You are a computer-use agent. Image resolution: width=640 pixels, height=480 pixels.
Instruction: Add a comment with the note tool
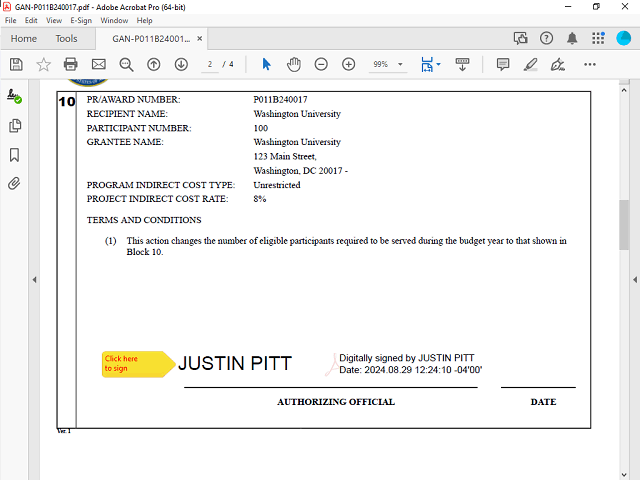click(503, 64)
